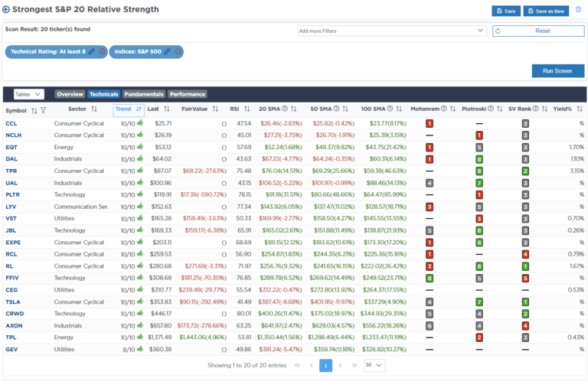Switch to the Performance tab
Screen dimensions: 588x388
[188, 94]
